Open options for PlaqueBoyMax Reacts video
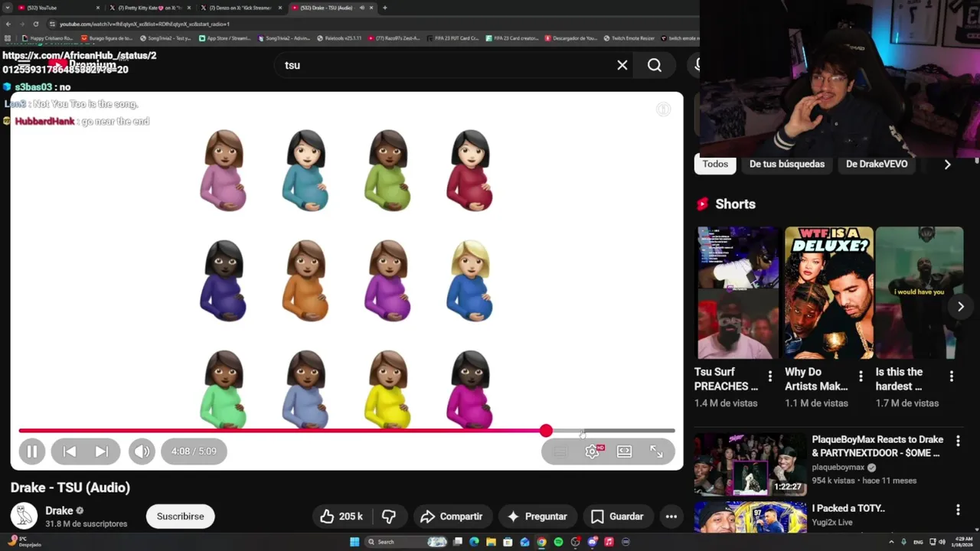The height and width of the screenshot is (551, 980). [x=958, y=441]
